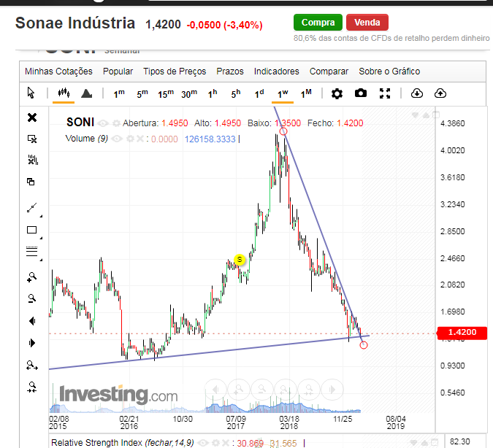Click the red 1.4200 price label
The height and width of the screenshot is (448, 493).
[x=462, y=333]
